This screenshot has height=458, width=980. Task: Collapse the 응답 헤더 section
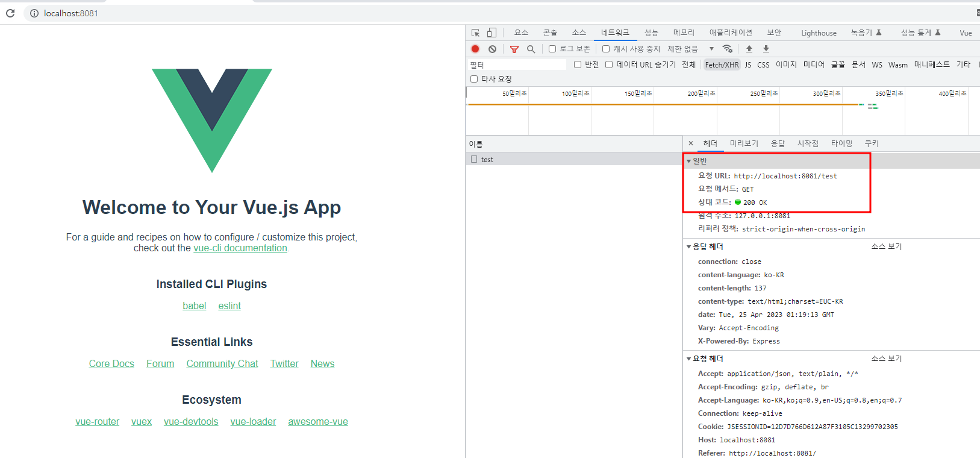689,246
